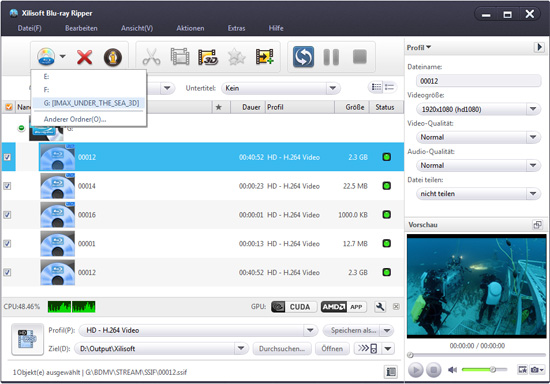Click the HD profile thumbnail icon
Image resolution: width=550 pixels, height=384 pixels.
coord(27,339)
